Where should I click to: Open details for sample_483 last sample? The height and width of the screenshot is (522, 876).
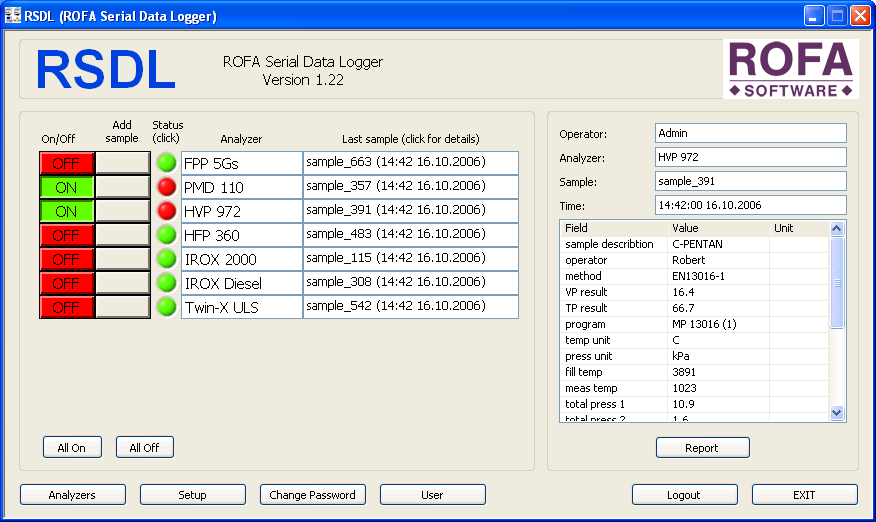(411, 235)
